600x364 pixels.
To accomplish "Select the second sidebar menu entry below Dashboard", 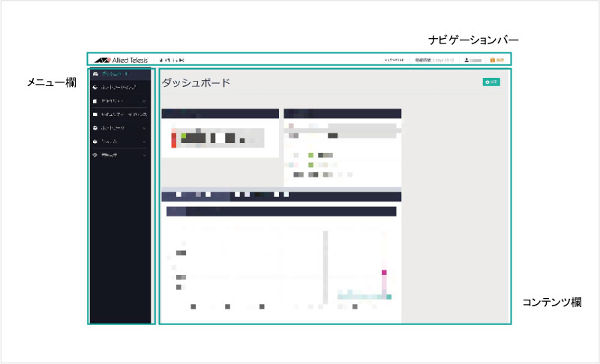I will click(x=120, y=87).
